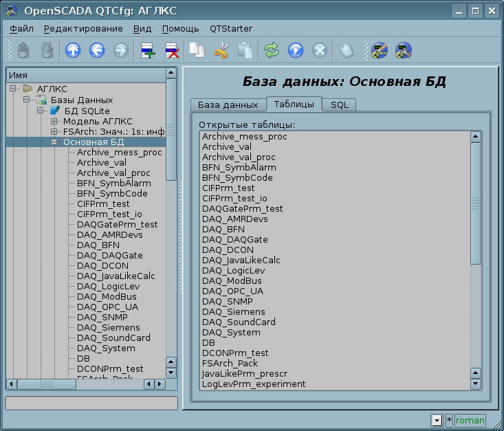This screenshot has height=431, width=504.
Task: Click the Cut scissors icon
Action: (x=221, y=50)
